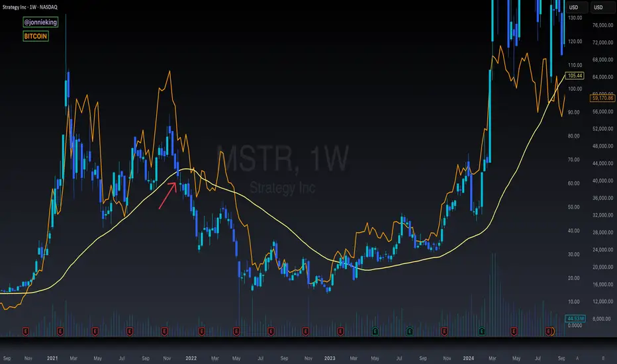Click the 10.00 price axis value
617x364 pixels.
click(574, 302)
